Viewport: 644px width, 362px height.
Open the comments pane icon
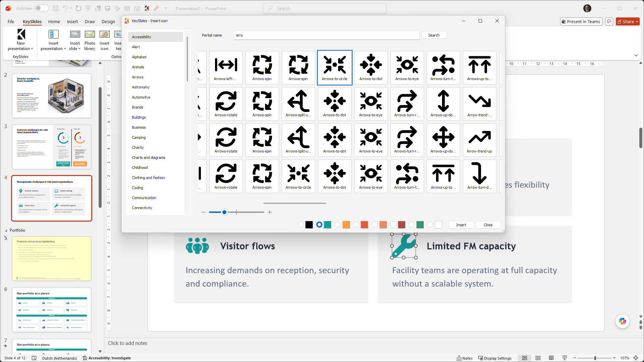(x=609, y=21)
